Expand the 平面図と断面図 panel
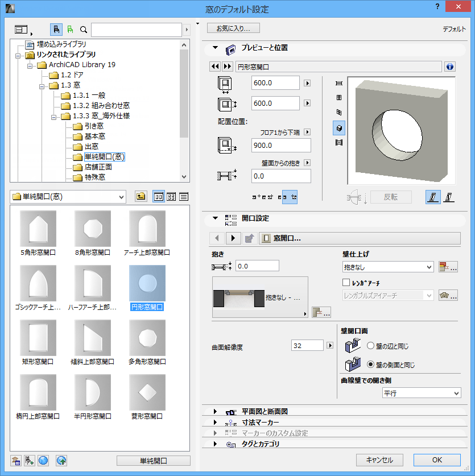The width and height of the screenshot is (475, 476). [216, 411]
